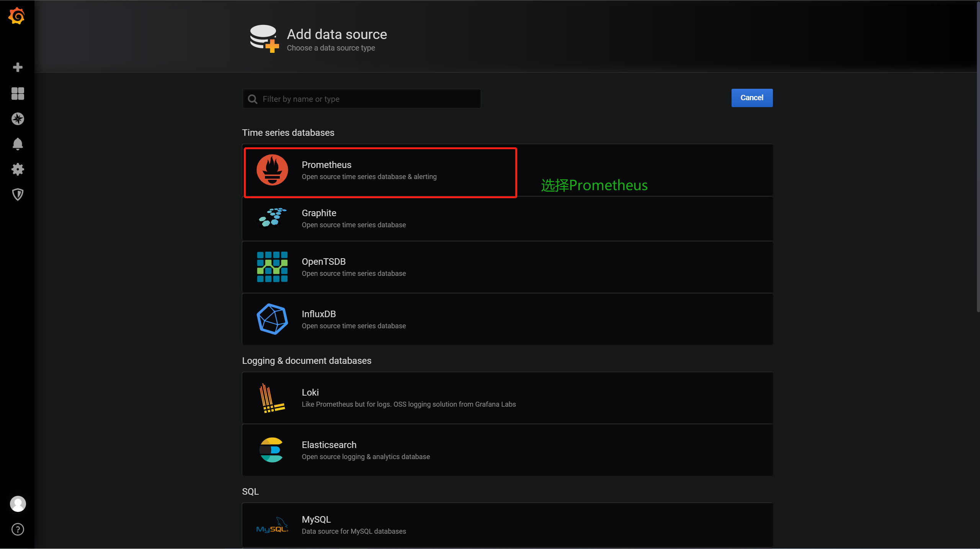Viewport: 980px width, 549px height.
Task: Open the Alerting bell icon
Action: pos(18,144)
